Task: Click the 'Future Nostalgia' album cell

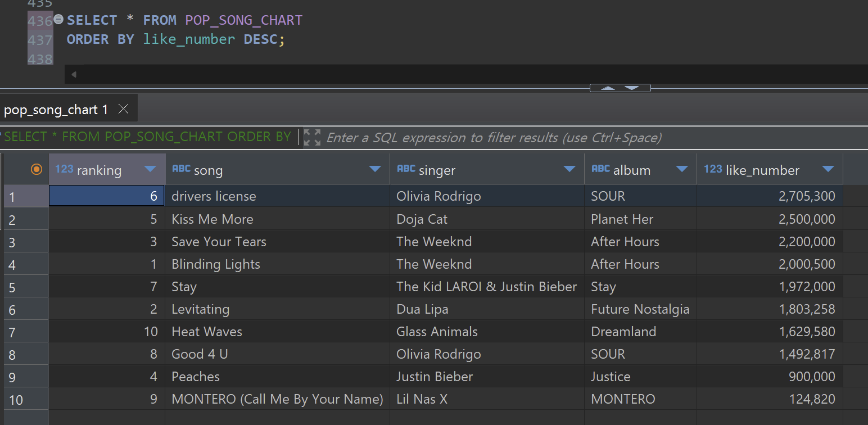Action: click(640, 309)
